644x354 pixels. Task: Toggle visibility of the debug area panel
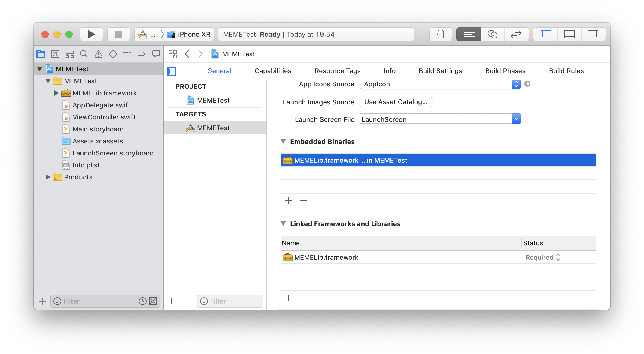[570, 34]
